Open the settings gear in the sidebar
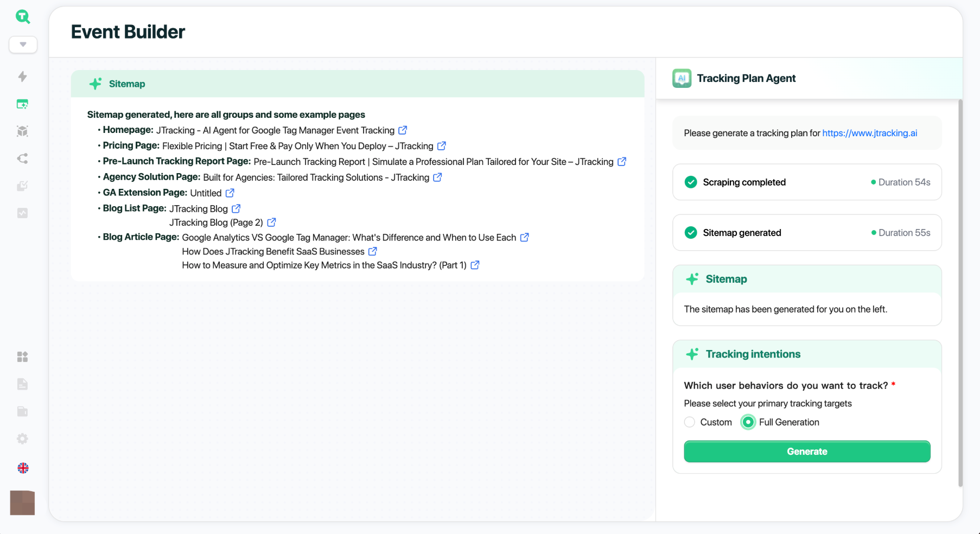The height and width of the screenshot is (534, 980). (x=23, y=438)
